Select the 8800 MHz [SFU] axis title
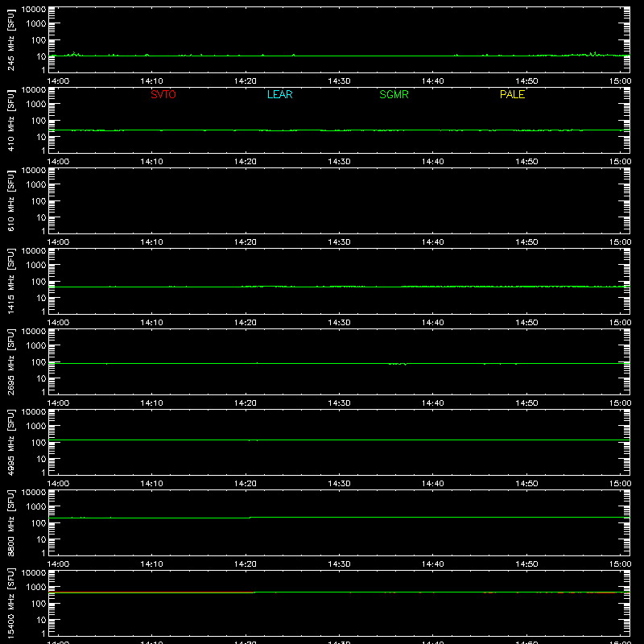 (x=10, y=522)
